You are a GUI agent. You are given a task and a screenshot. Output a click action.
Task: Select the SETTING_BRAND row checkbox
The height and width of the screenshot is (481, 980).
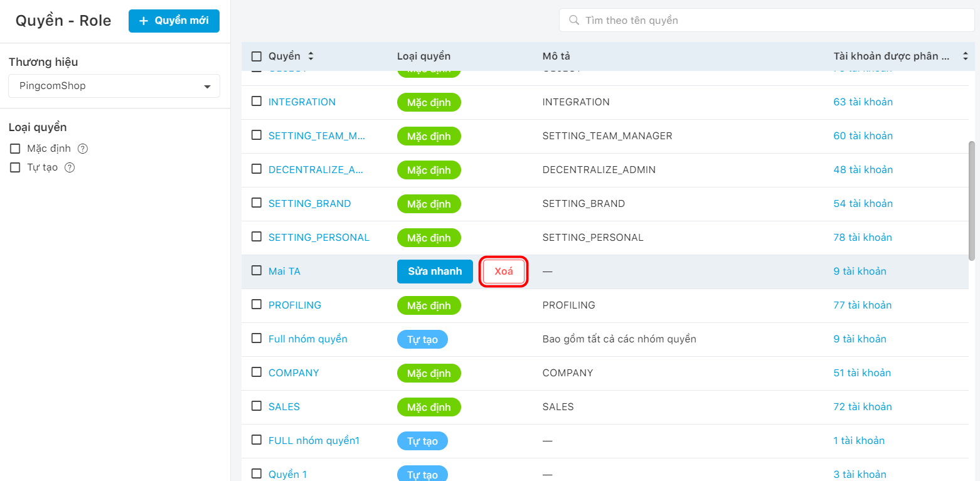coord(256,203)
